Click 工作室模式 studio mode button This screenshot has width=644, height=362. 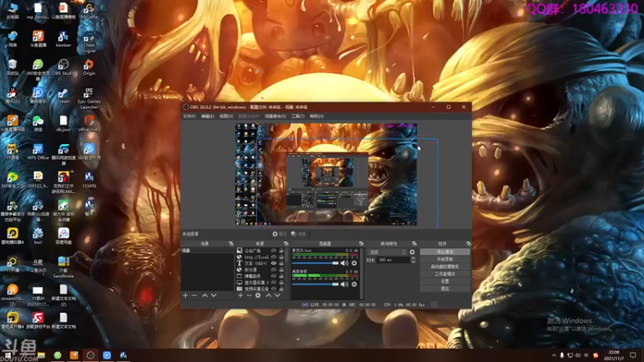point(445,274)
